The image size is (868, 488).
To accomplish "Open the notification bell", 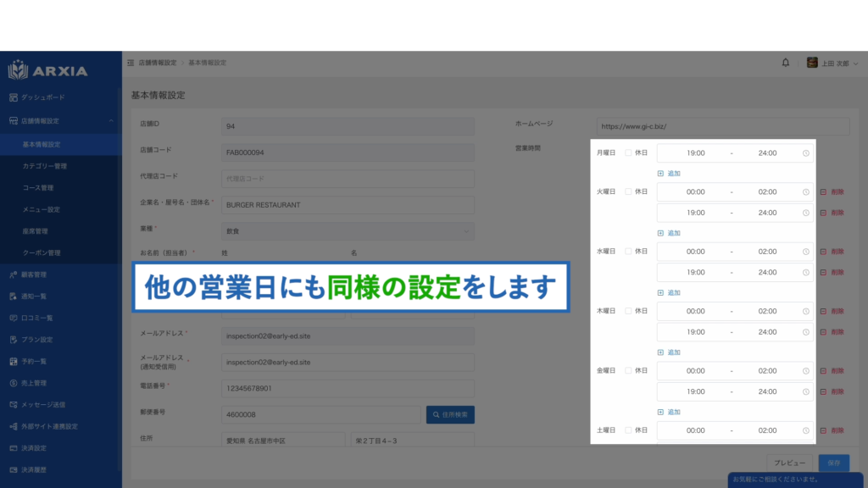I will coord(786,63).
